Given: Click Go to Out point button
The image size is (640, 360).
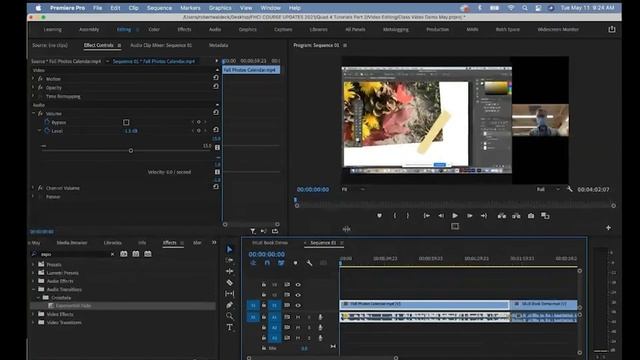Looking at the screenshot, I should coord(484,216).
